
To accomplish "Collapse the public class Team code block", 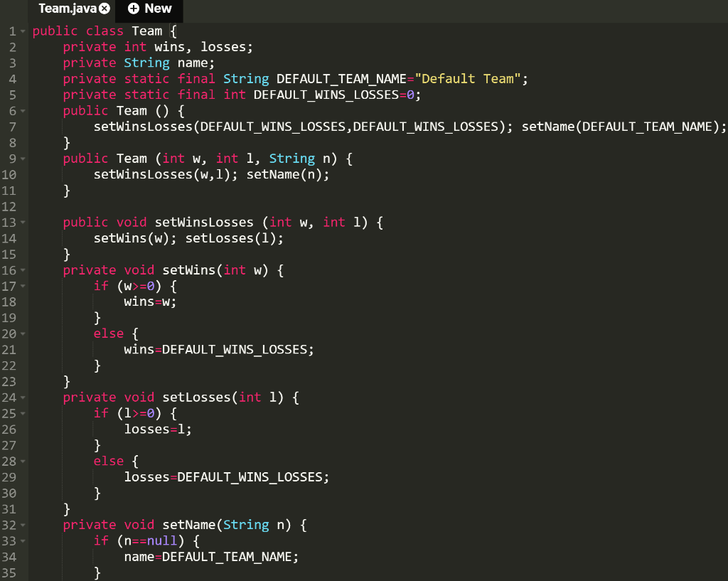I will click(x=23, y=31).
